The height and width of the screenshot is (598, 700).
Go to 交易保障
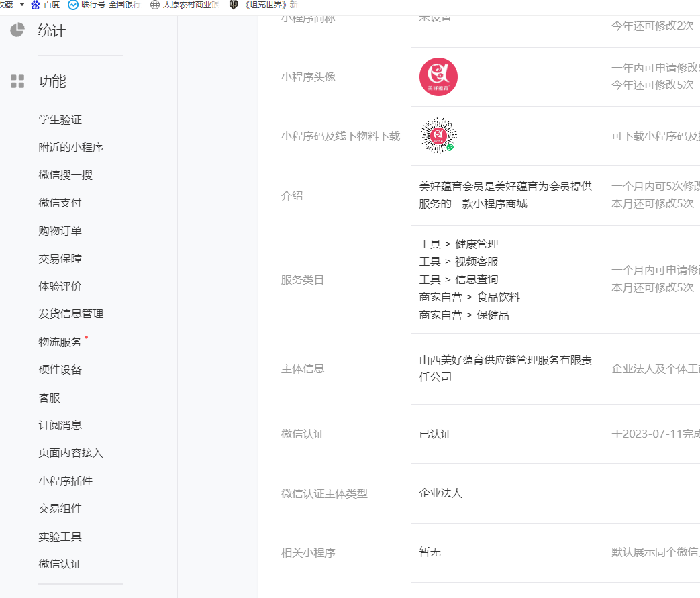(x=60, y=258)
